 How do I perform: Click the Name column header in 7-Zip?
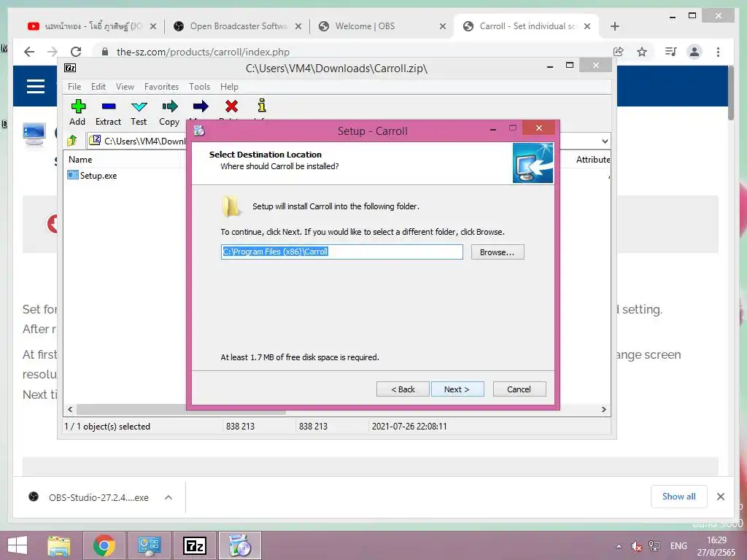(x=80, y=160)
